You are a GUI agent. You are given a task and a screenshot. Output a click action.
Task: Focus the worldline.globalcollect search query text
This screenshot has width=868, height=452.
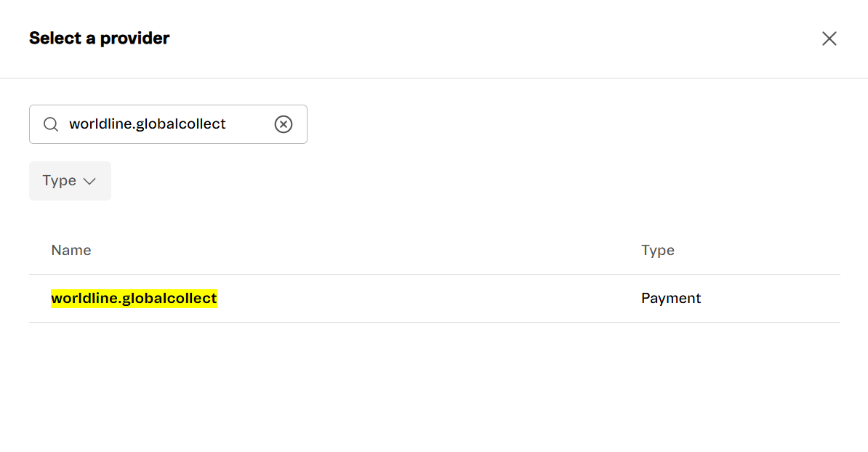148,124
